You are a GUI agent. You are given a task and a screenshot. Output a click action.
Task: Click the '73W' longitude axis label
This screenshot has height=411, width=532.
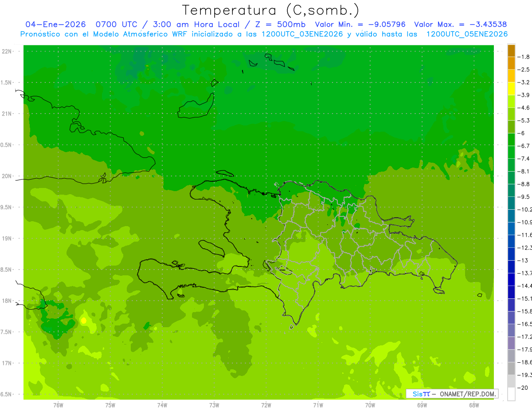pyautogui.click(x=214, y=405)
